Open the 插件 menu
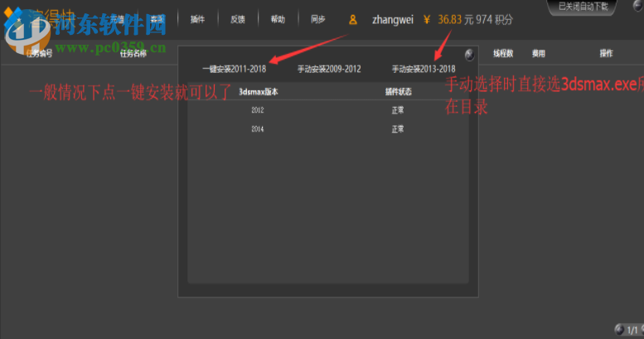Screen dimensions: 644x339 pos(197,19)
